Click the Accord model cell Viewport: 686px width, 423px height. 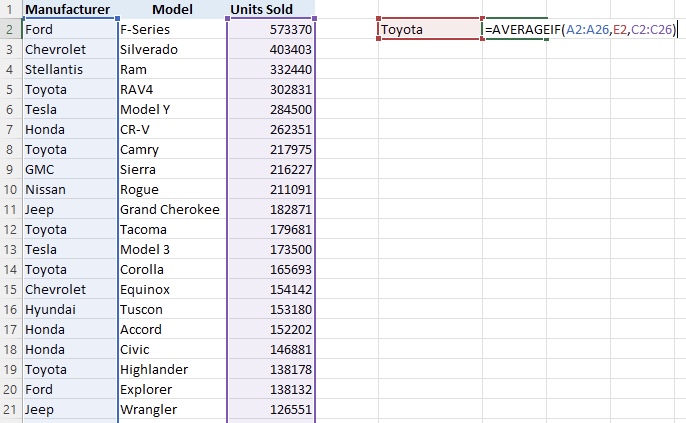click(172, 329)
